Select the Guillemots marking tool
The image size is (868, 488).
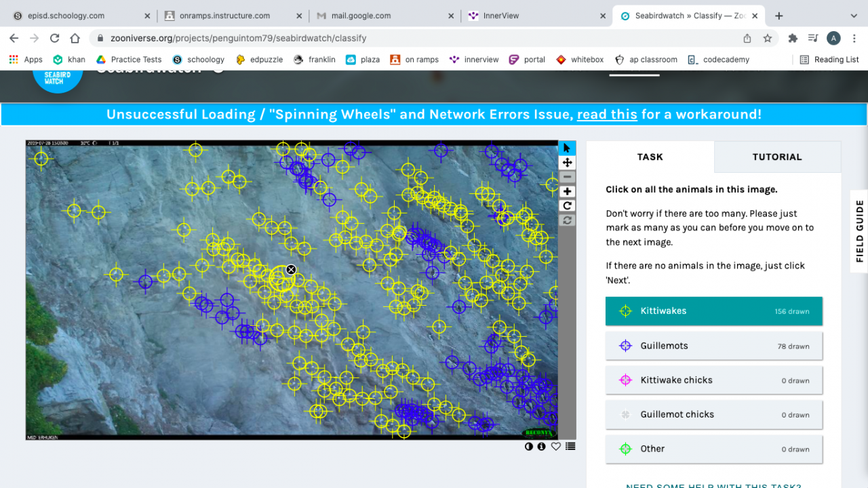tap(714, 346)
